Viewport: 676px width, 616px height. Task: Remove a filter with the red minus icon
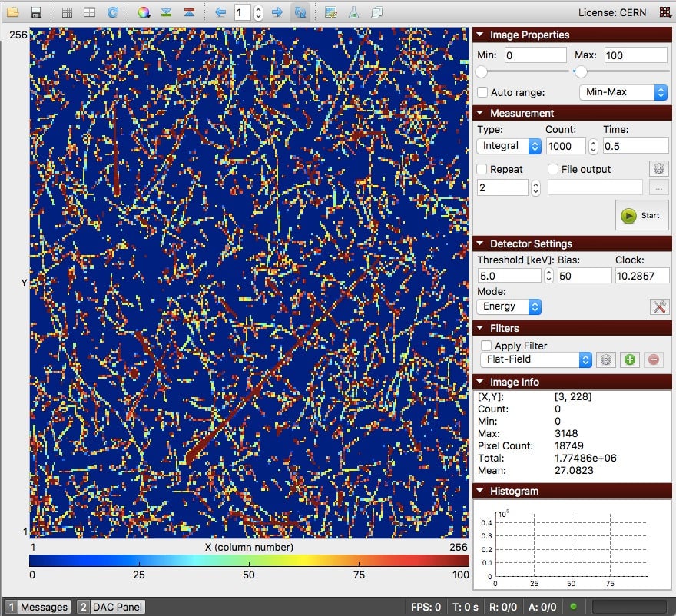coord(652,359)
